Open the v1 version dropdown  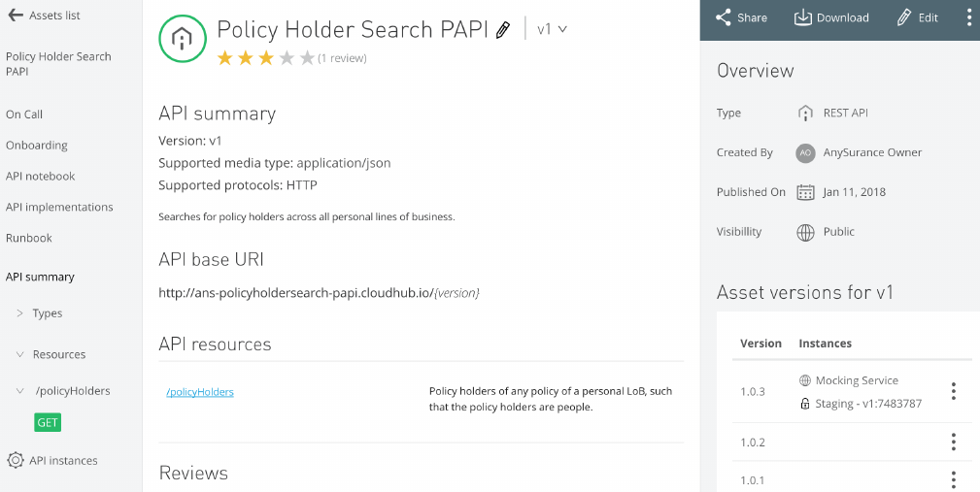click(552, 29)
